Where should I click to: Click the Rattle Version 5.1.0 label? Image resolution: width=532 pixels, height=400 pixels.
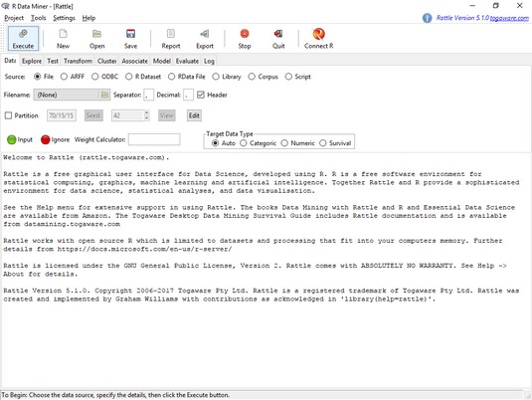tap(462, 18)
